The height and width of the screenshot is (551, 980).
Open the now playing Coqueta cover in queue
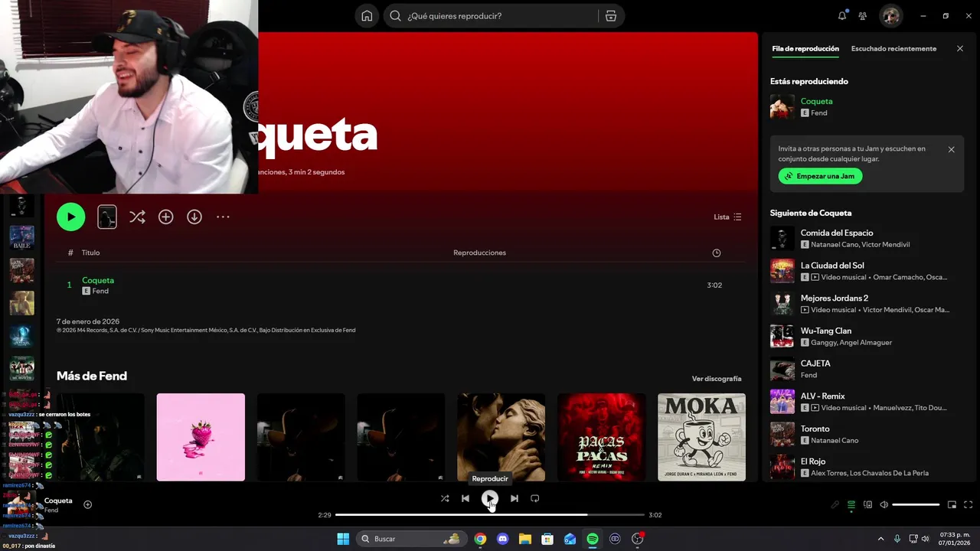click(782, 106)
